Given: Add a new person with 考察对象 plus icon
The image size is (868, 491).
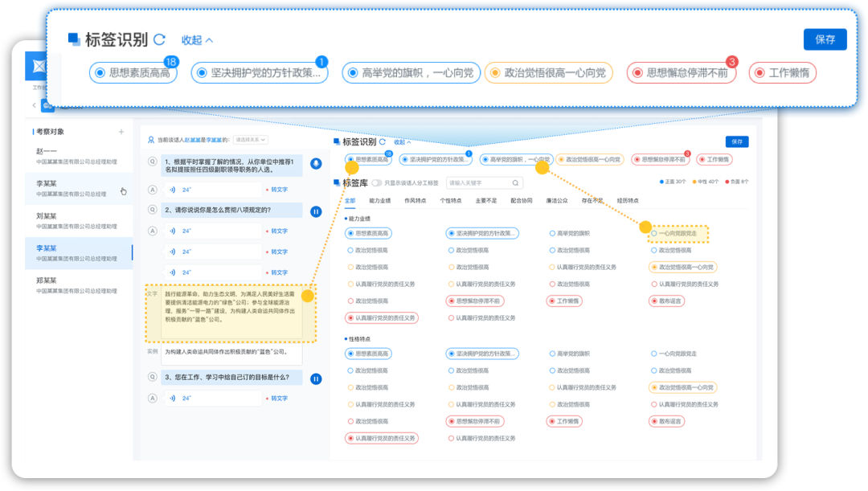Looking at the screenshot, I should 121,132.
